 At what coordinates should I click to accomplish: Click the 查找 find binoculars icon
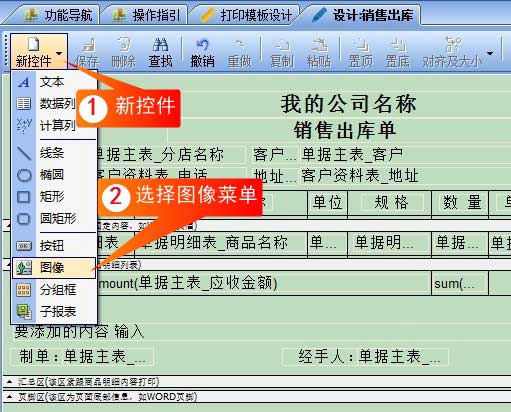160,53
